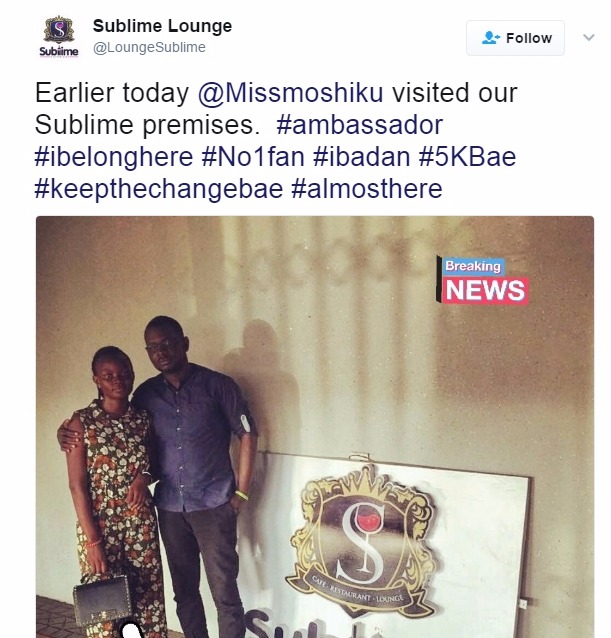Image resolution: width=611 pixels, height=638 pixels.
Task: Select the #No1fan hashtag
Action: coord(253,157)
